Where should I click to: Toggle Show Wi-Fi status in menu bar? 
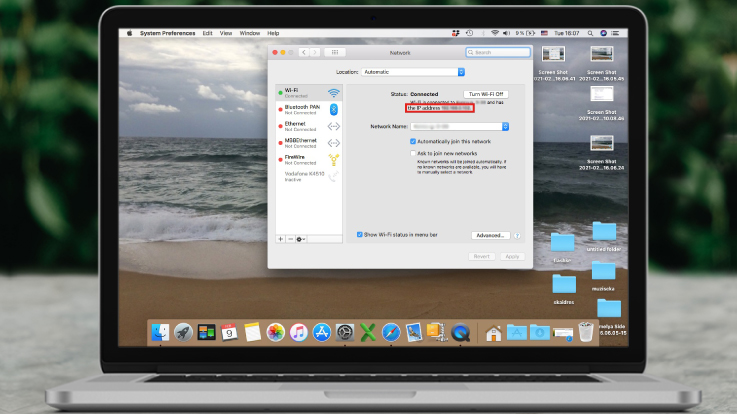(x=360, y=235)
